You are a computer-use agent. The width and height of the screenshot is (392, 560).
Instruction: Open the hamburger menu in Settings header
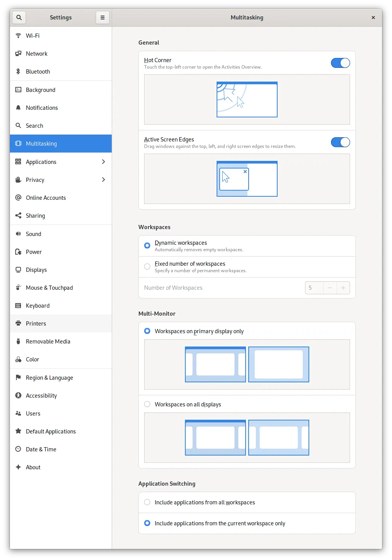click(102, 18)
